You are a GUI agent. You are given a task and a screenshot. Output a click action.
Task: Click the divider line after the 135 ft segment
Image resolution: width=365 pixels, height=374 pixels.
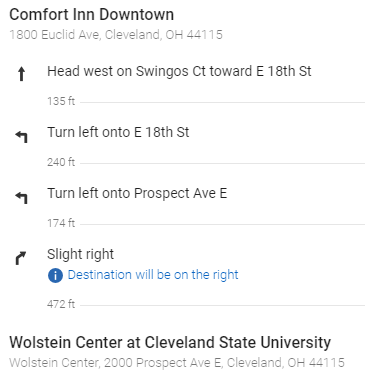click(x=222, y=102)
